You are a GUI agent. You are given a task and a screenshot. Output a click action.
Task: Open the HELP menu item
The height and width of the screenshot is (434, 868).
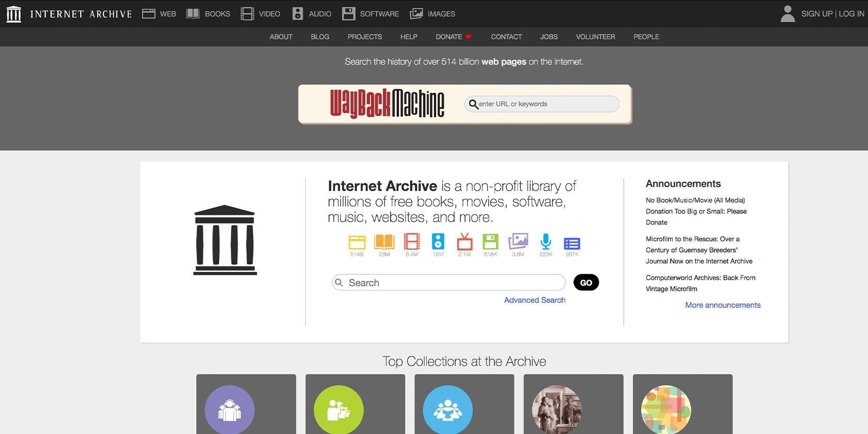409,37
